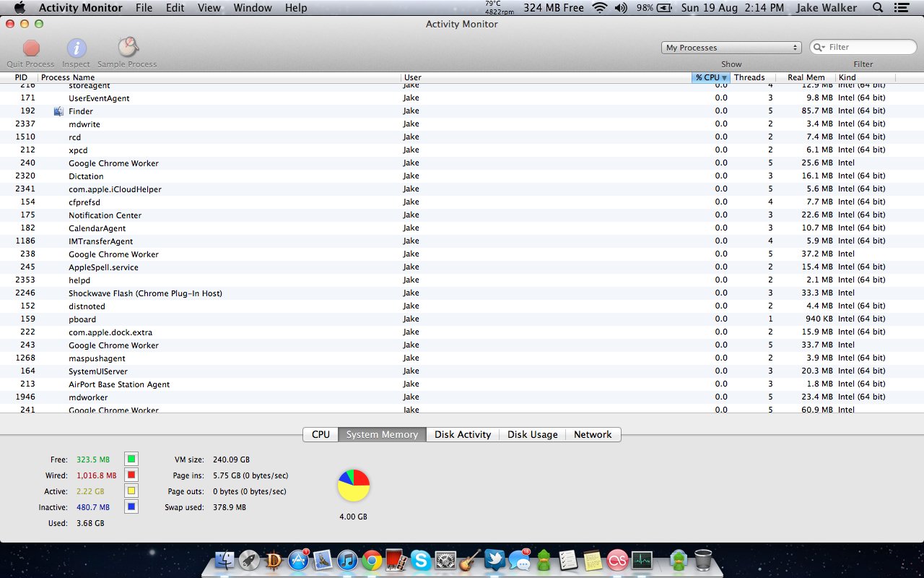924x578 pixels.
Task: Open Last.fm red icon in Dock
Action: [x=617, y=559]
